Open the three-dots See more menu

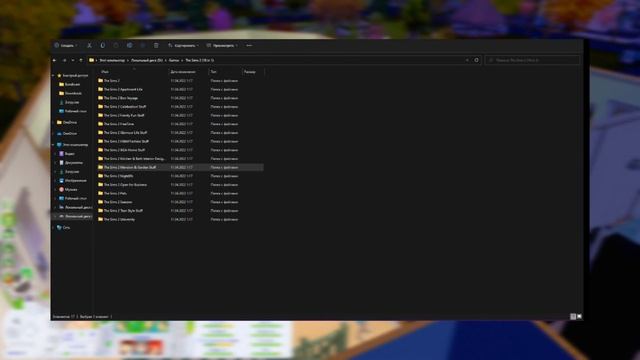[249, 45]
